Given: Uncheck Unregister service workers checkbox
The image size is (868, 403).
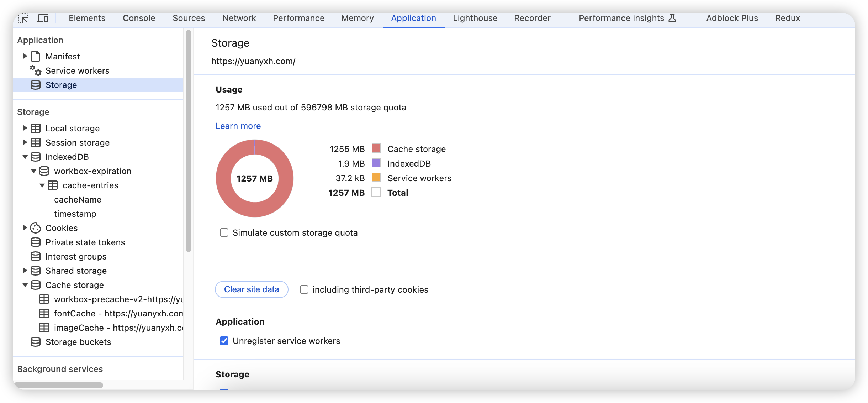Looking at the screenshot, I should click(x=224, y=341).
